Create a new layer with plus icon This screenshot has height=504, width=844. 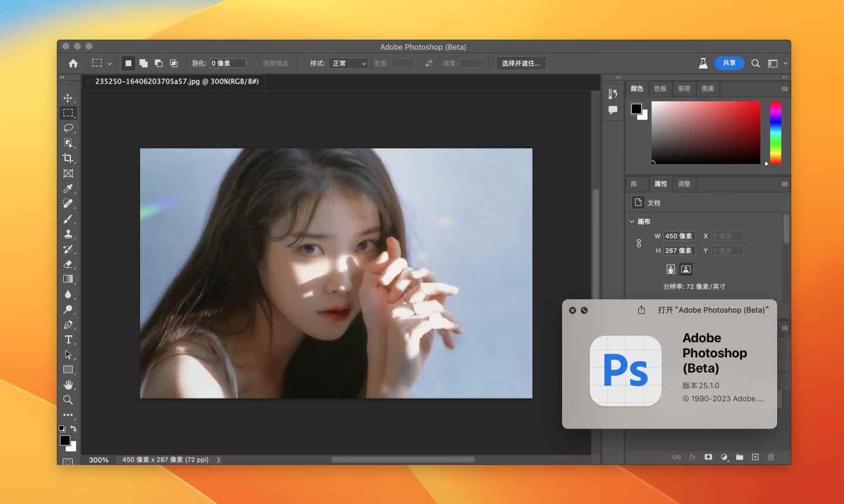[x=755, y=457]
